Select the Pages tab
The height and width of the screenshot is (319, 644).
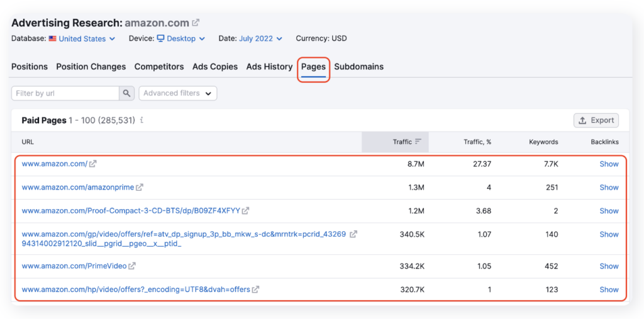[x=313, y=67]
